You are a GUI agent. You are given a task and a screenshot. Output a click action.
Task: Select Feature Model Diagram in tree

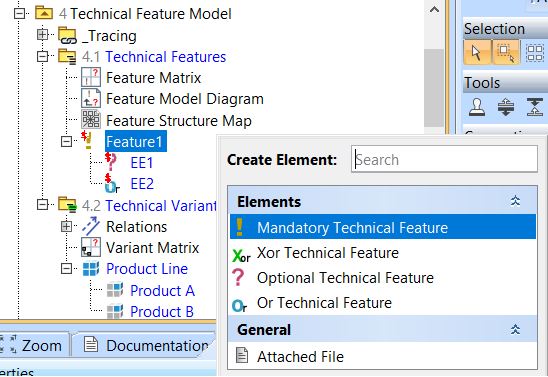185,99
